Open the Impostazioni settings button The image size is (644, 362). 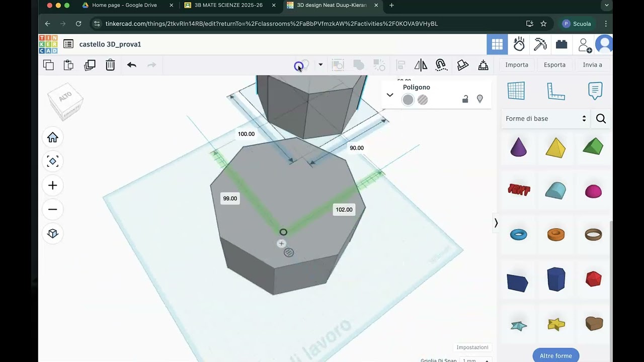click(x=472, y=347)
